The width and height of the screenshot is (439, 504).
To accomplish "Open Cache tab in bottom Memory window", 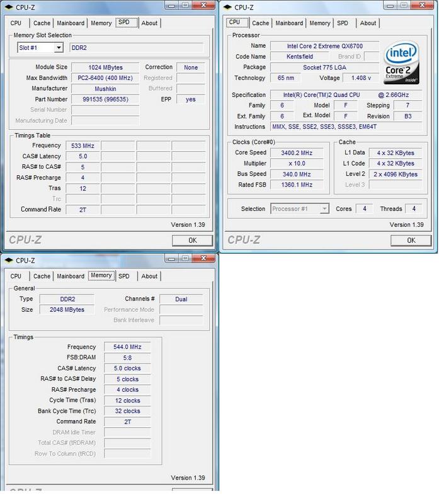I will [42, 277].
